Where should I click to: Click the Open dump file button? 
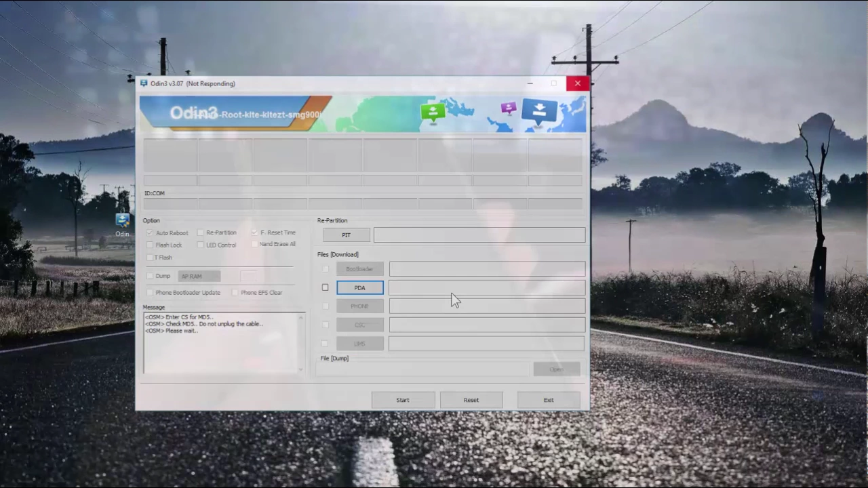click(557, 369)
